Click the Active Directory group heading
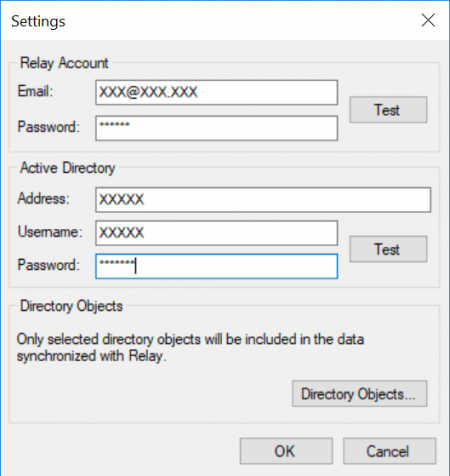 click(x=68, y=168)
